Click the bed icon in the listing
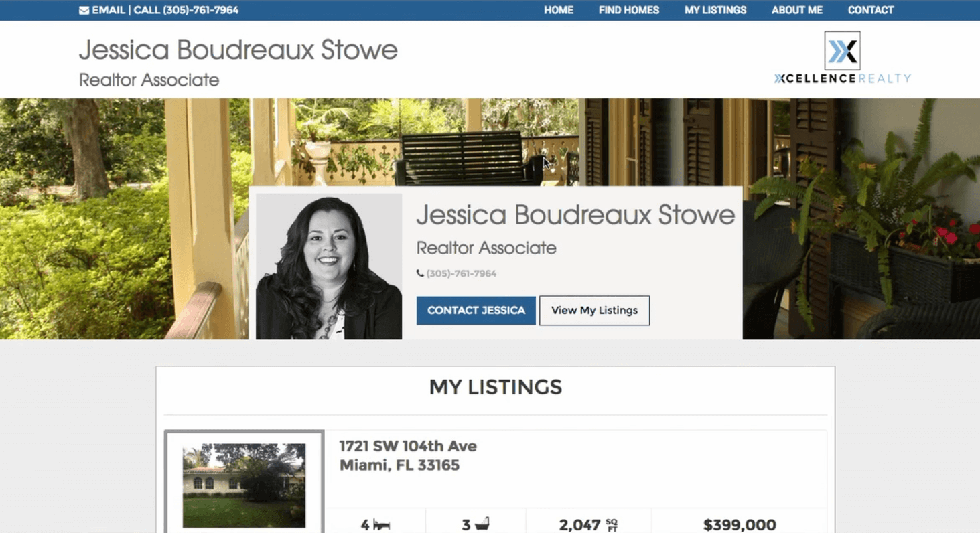The image size is (980, 533). click(x=382, y=525)
